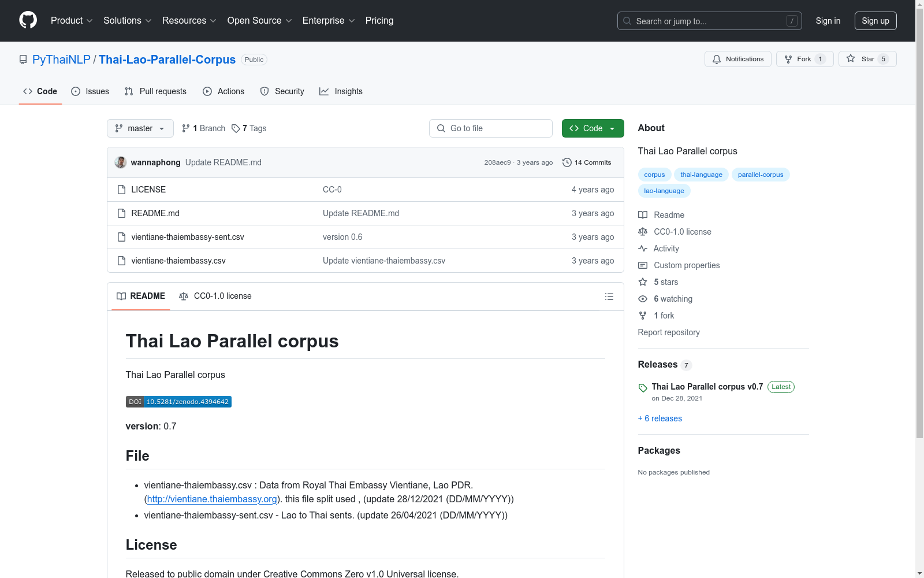Click wannaphong's avatar image
Image resolution: width=924 pixels, height=578 pixels.
coord(121,162)
